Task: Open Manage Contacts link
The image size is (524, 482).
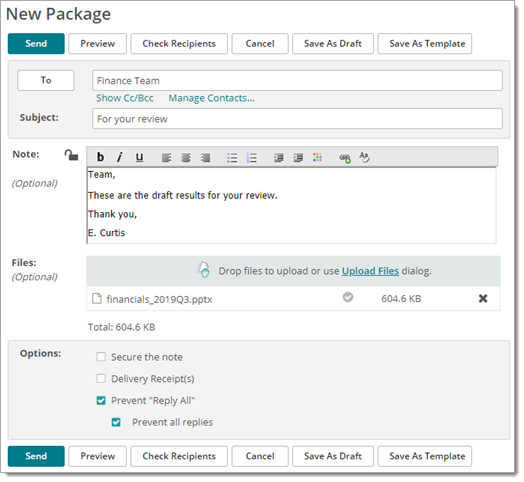Action: [211, 98]
